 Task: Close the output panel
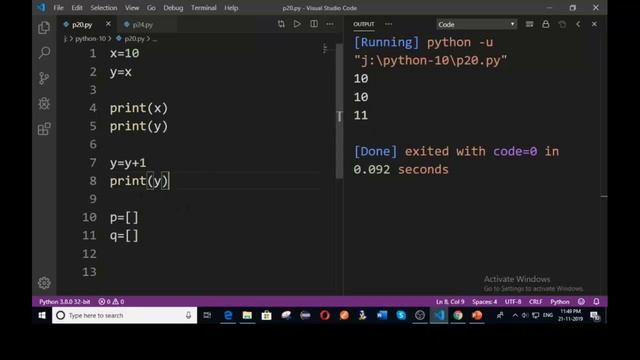tap(594, 24)
